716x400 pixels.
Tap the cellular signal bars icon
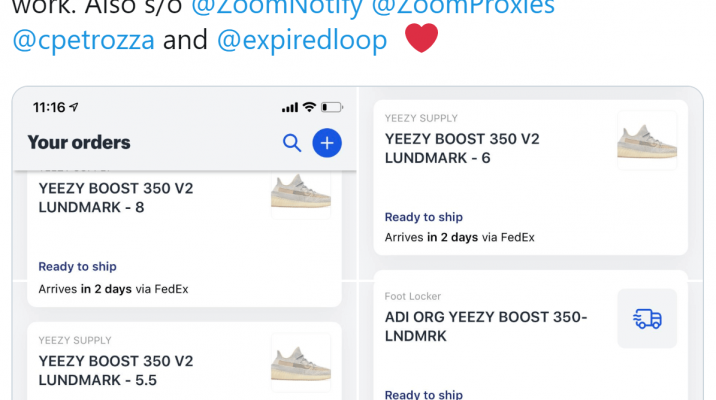tap(290, 107)
